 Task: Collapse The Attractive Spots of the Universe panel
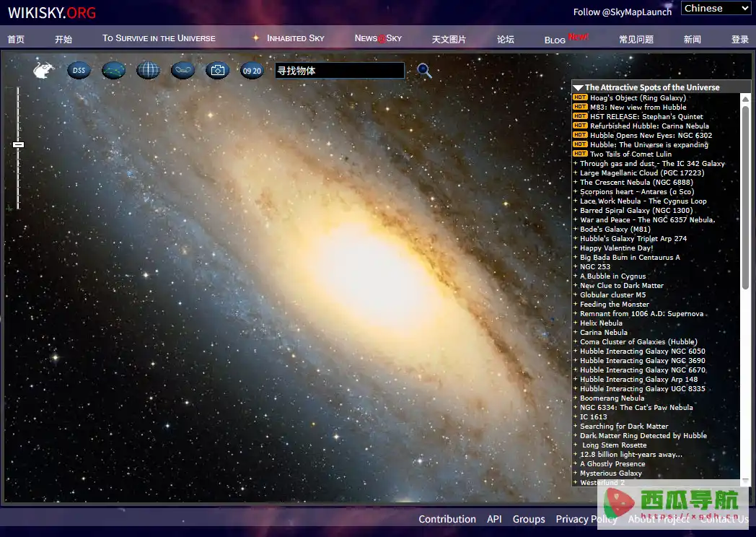[578, 87]
